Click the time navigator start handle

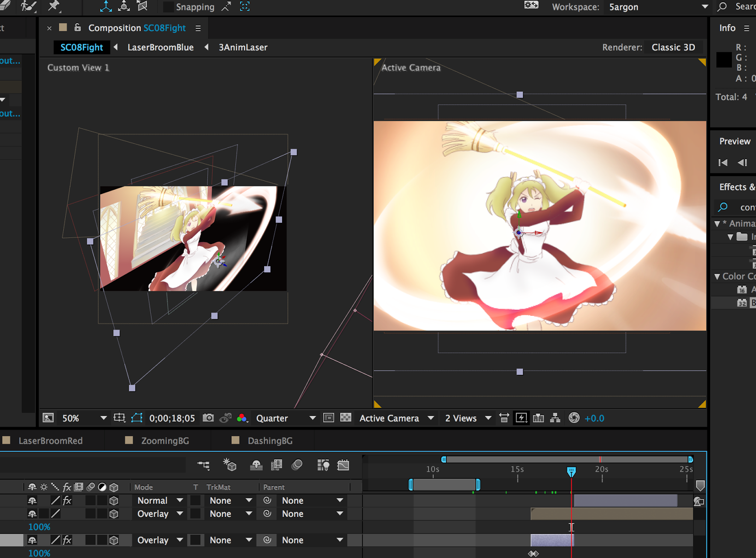pos(444,459)
